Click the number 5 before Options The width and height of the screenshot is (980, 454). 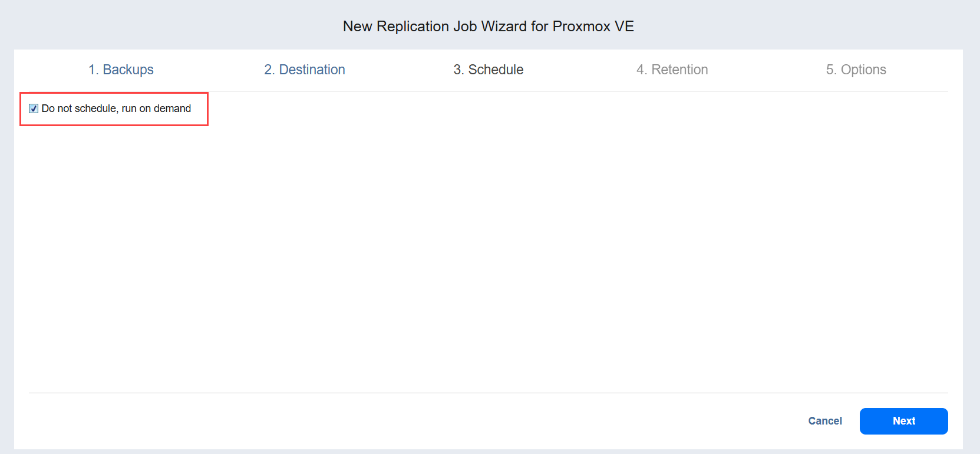pos(830,70)
